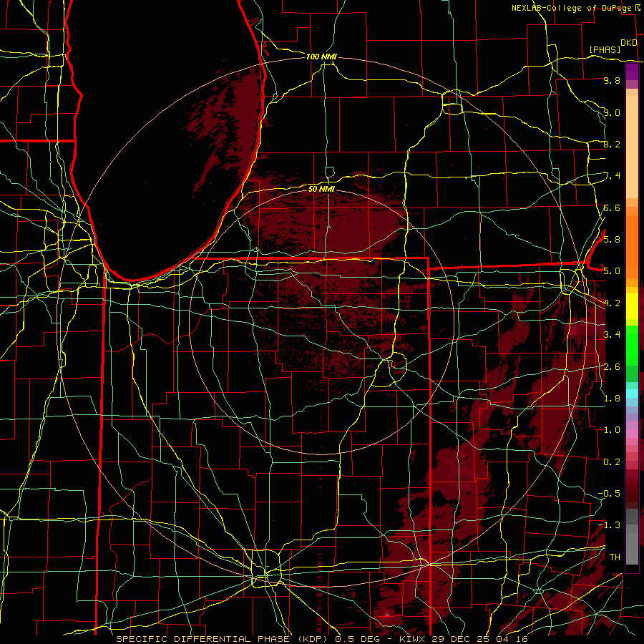This screenshot has height=644, width=644.
Task: Click the 2.6 value on the color scale
Action: tap(612, 366)
